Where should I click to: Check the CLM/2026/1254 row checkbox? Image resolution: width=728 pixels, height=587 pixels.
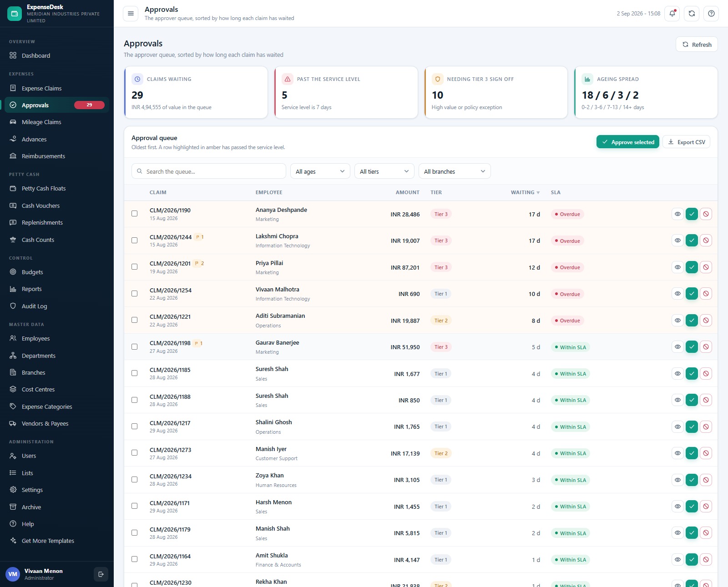point(134,293)
